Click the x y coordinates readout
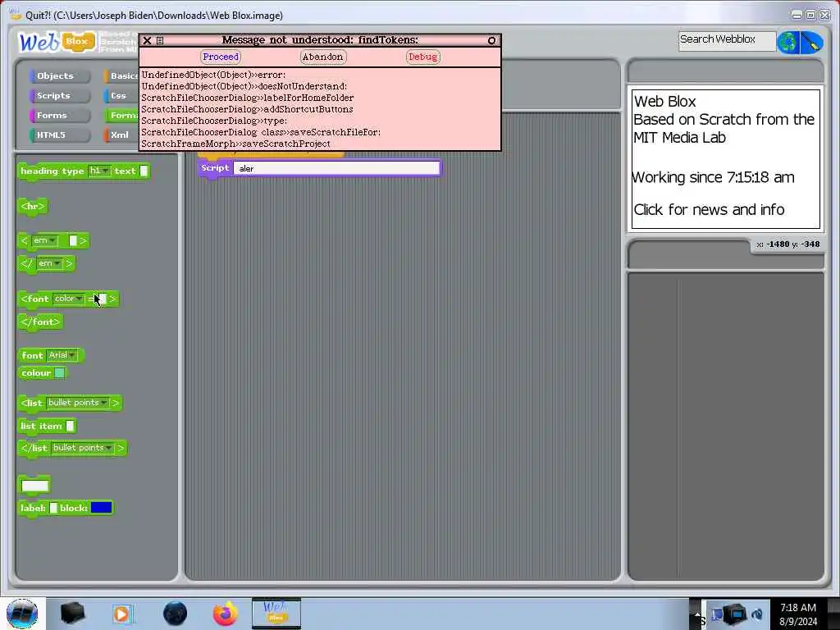This screenshot has width=840, height=630. pyautogui.click(x=788, y=244)
